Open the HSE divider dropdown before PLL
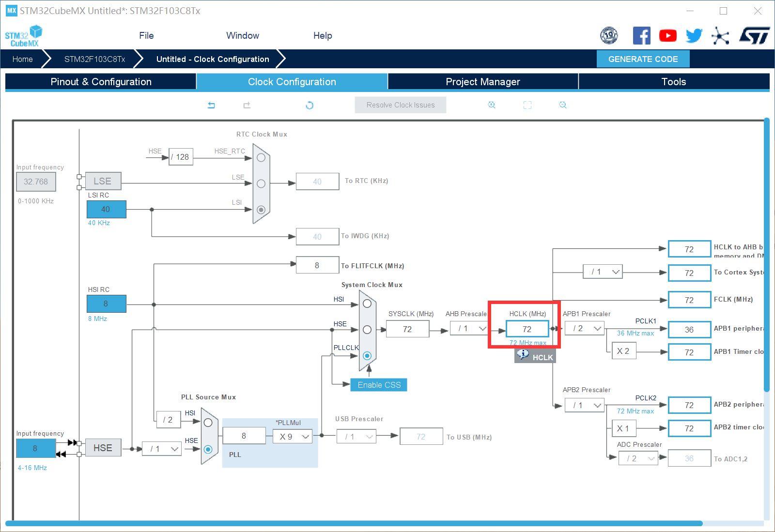Viewport: 775px width, 532px height. coord(162,449)
